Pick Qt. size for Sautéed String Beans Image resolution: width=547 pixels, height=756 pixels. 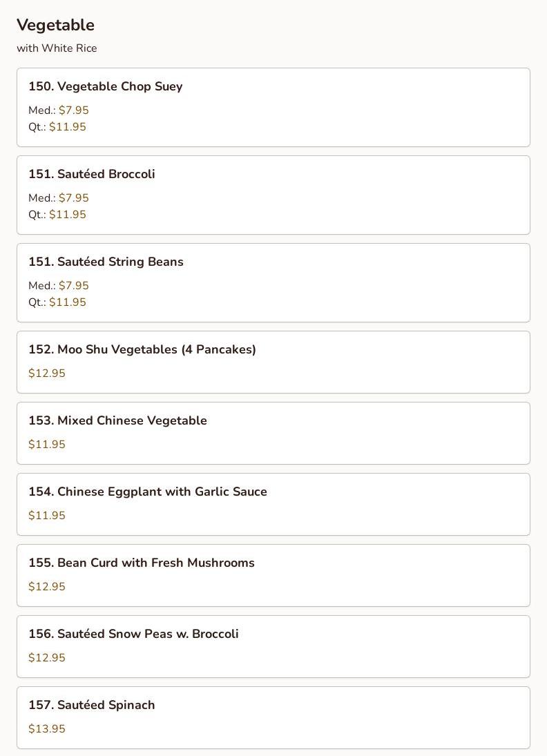point(67,302)
